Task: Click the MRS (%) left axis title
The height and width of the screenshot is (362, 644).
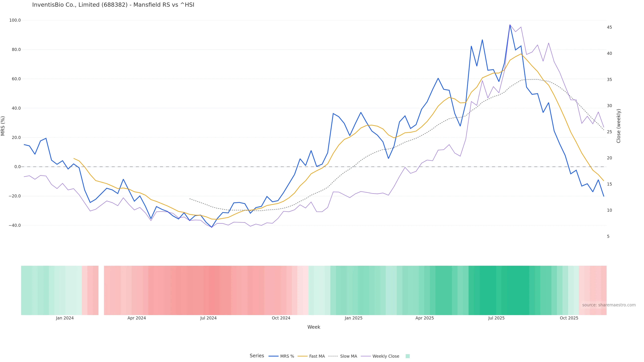Action: tap(3, 126)
